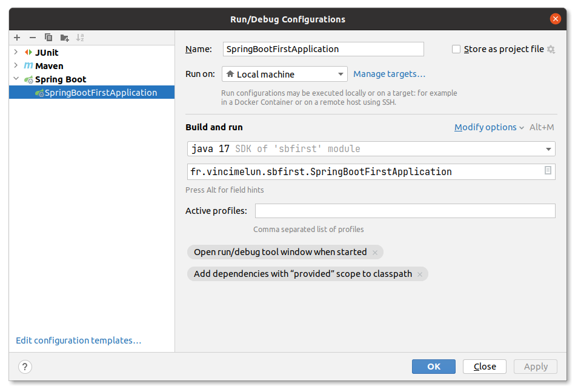Open the Modify options menu
Screen dimensions: 578x392
click(489, 127)
